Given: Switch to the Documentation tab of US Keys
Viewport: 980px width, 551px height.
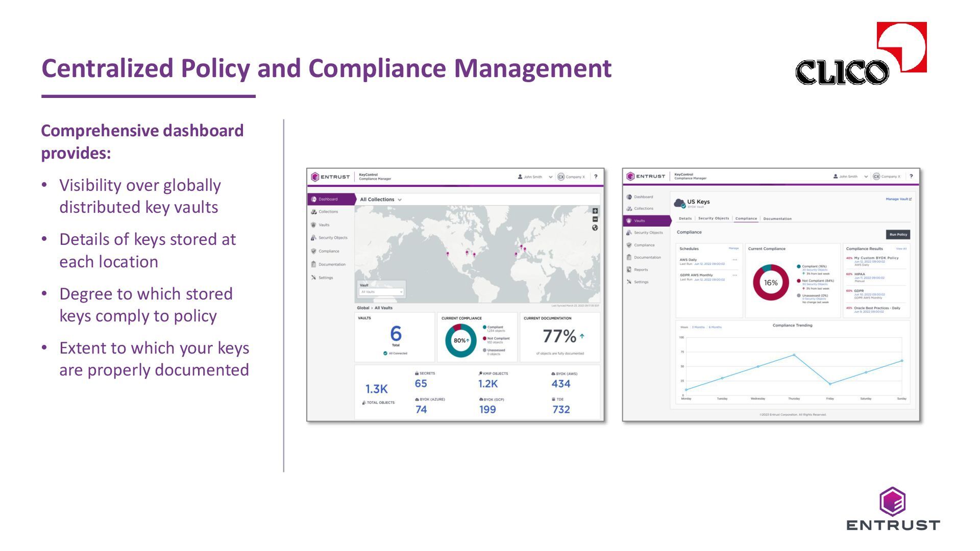Looking at the screenshot, I should [x=777, y=218].
